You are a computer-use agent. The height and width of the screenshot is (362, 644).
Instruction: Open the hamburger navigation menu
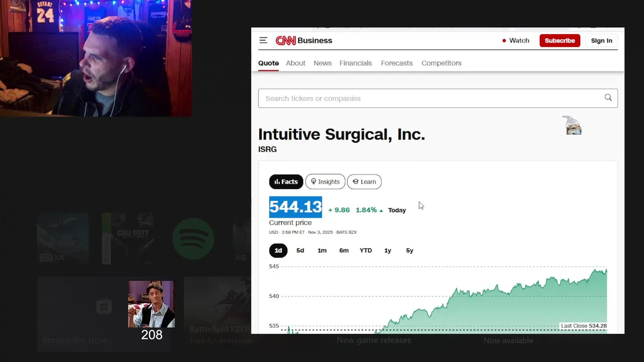click(x=263, y=40)
